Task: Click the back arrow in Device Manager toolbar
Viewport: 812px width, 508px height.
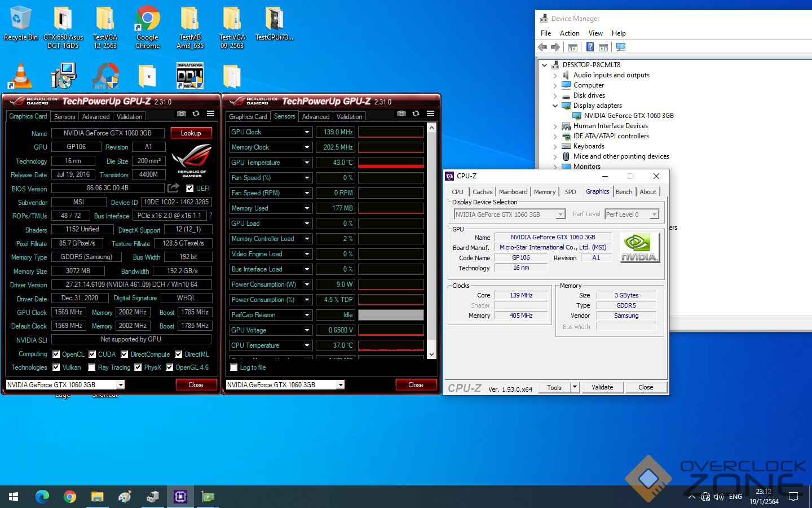Action: click(542, 47)
